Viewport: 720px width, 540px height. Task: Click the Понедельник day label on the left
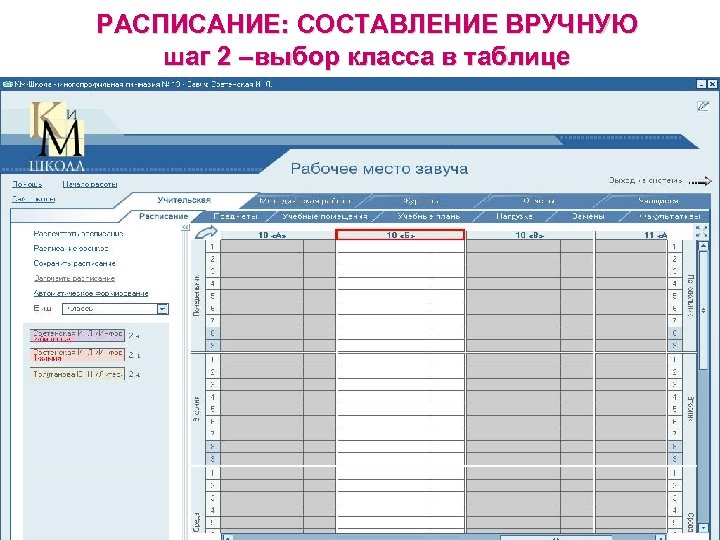pyautogui.click(x=197, y=296)
